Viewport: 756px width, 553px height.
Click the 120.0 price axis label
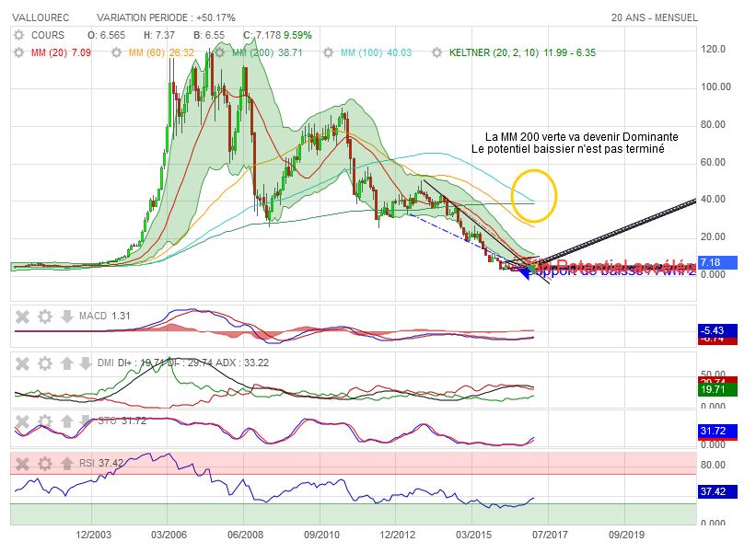(713, 49)
